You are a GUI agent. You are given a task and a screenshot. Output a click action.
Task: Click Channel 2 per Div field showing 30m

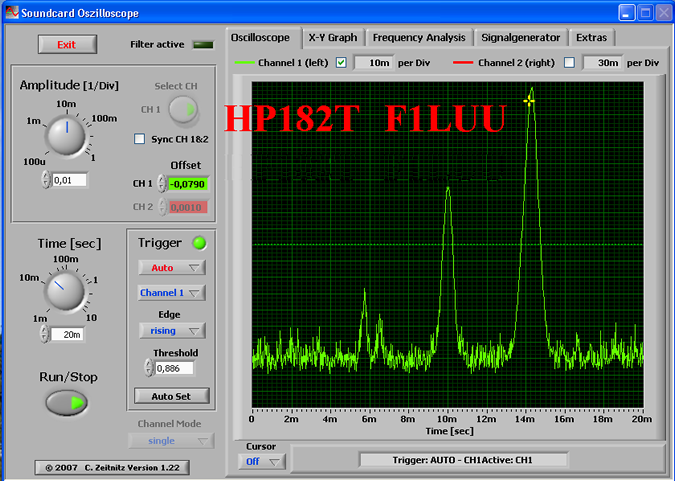coord(602,63)
